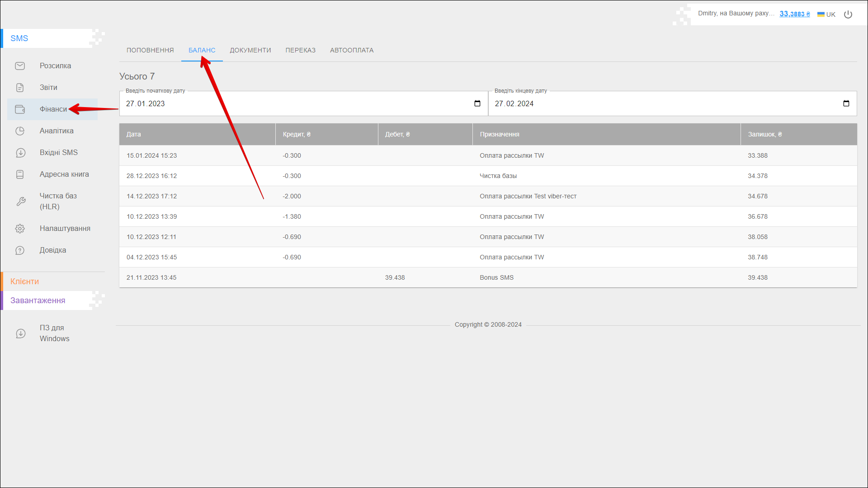
Task: Click the Аналітика pie chart icon
Action: click(x=20, y=131)
